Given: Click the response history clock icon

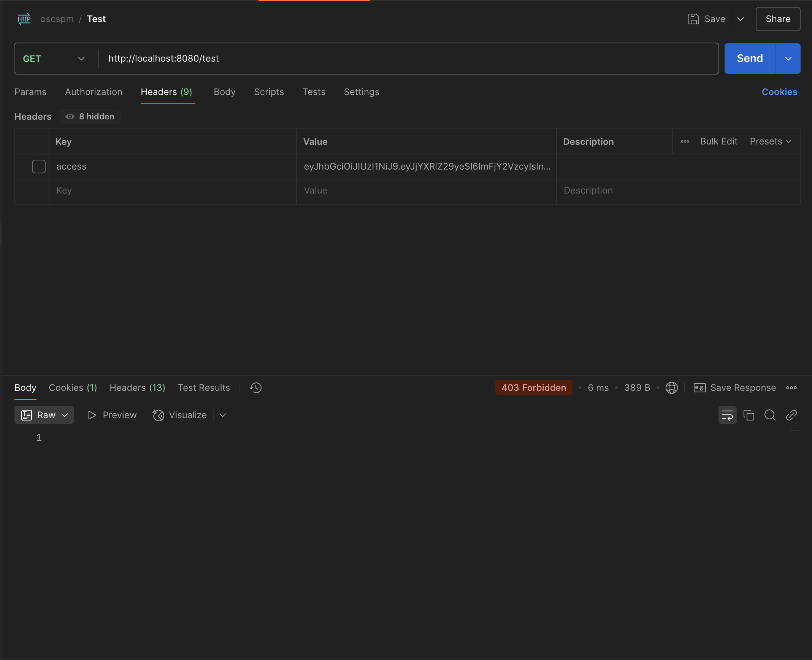Looking at the screenshot, I should 255,388.
